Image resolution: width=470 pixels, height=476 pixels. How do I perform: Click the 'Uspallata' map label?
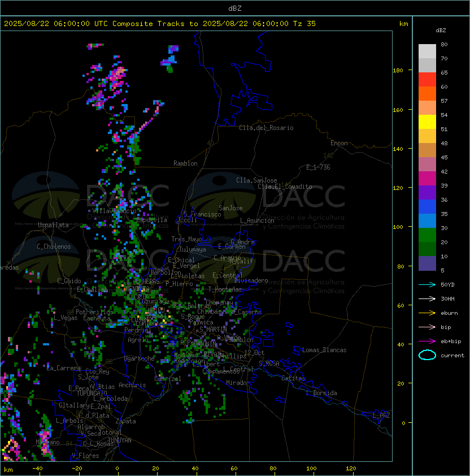53,225
